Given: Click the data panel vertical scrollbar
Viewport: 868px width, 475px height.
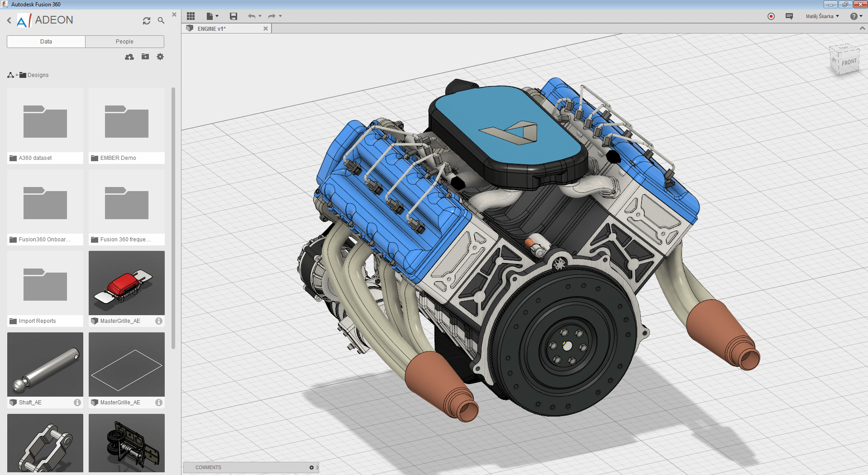Looking at the screenshot, I should (x=173, y=218).
